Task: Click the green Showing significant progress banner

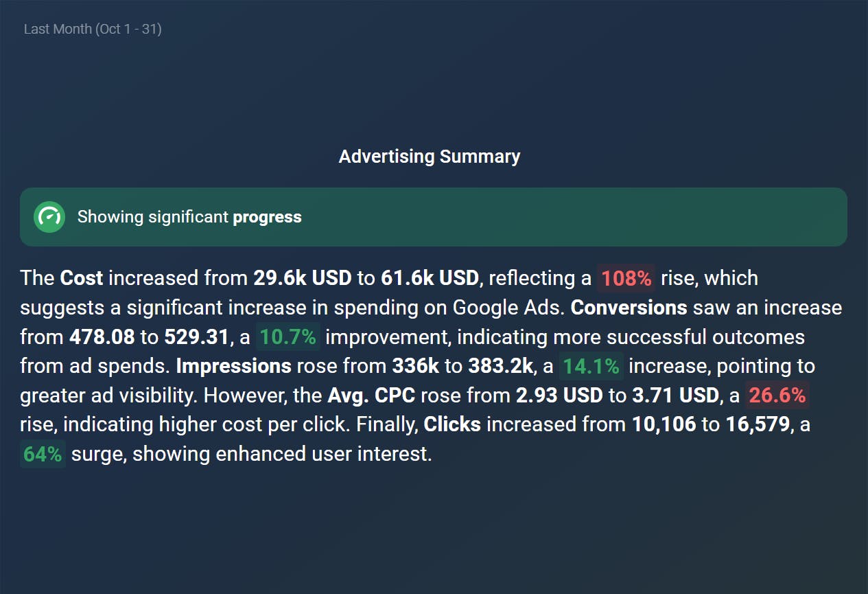Action: [x=434, y=217]
